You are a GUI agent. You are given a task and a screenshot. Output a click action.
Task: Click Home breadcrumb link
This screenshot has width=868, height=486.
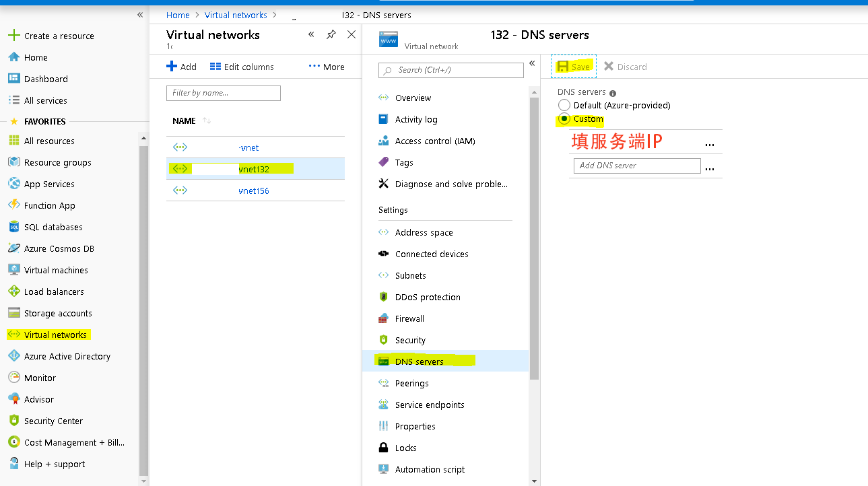(x=178, y=15)
